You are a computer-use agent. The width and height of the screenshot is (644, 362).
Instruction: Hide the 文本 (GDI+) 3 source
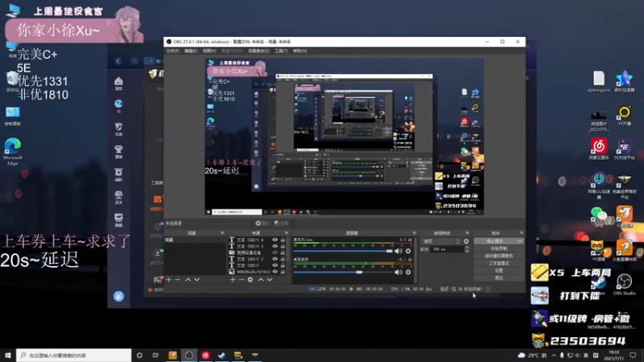point(275,246)
